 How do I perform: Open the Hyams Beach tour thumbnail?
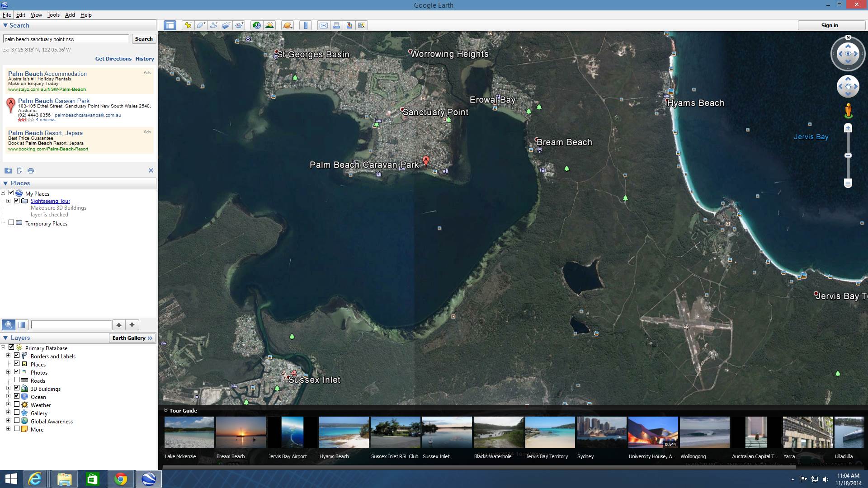click(x=343, y=432)
